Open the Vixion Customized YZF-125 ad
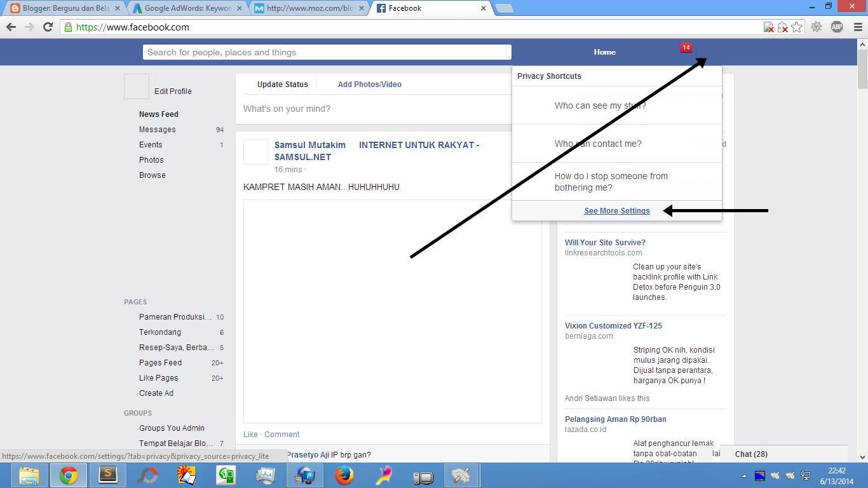 pyautogui.click(x=613, y=326)
